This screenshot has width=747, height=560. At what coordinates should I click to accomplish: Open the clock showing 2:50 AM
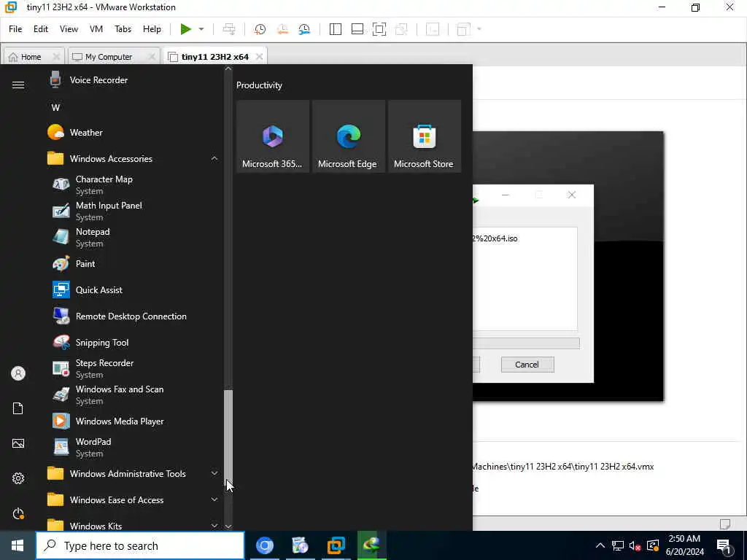coord(684,545)
